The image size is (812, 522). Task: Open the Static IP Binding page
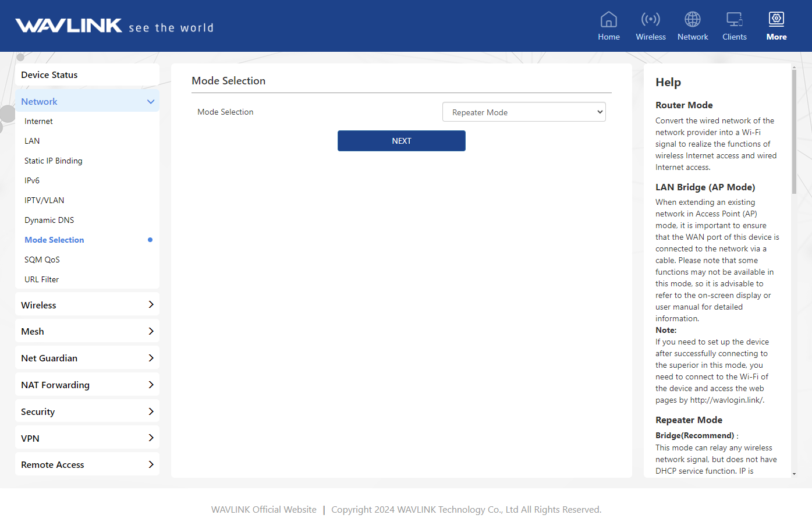click(x=53, y=161)
